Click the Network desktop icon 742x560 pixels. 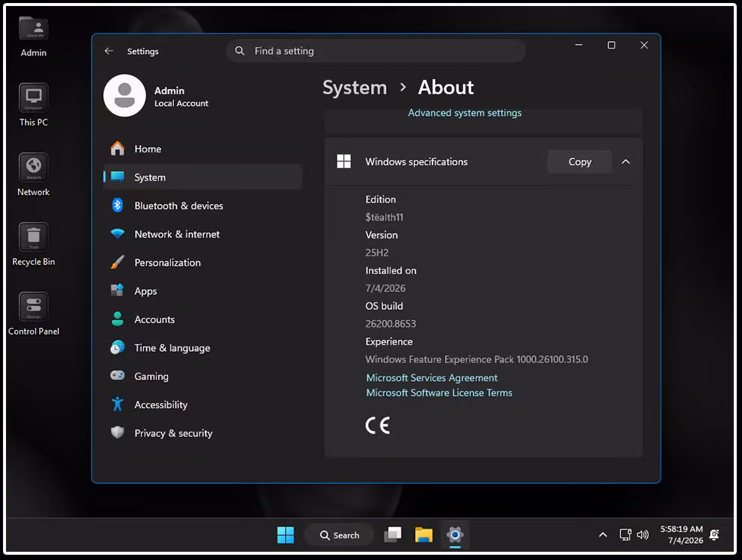34,175
